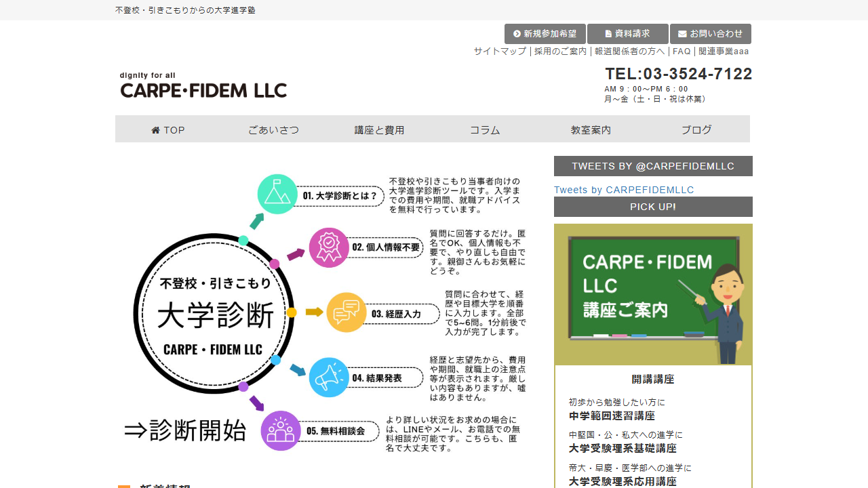Click ⇒診断開始 to start diagnosis
The height and width of the screenshot is (488, 868).
click(x=185, y=430)
